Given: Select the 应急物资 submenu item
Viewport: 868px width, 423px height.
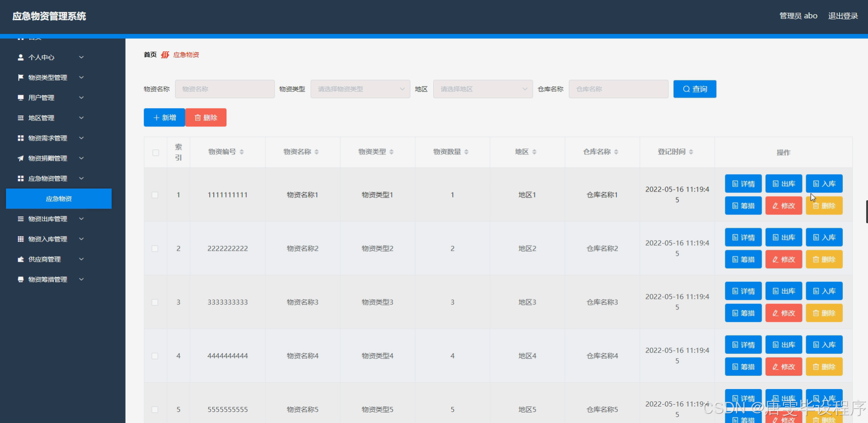Looking at the screenshot, I should (x=59, y=198).
